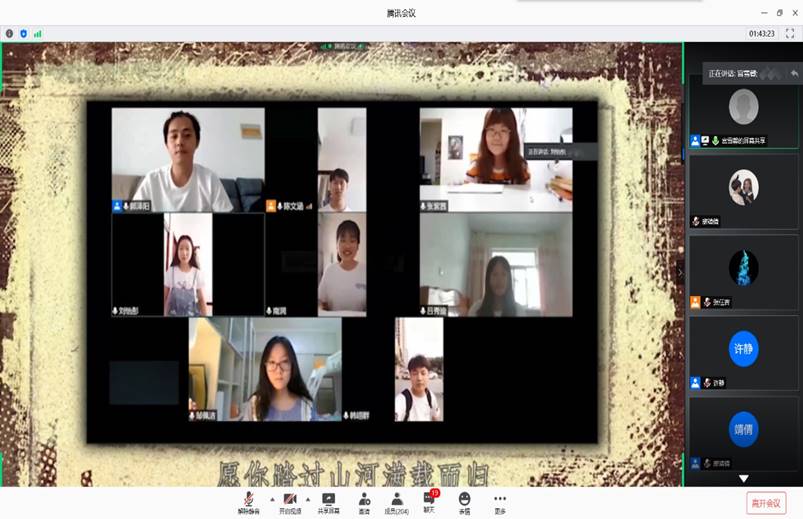Open the chat with unread messages
Viewport: 803px width, 519px height.
tap(429, 500)
